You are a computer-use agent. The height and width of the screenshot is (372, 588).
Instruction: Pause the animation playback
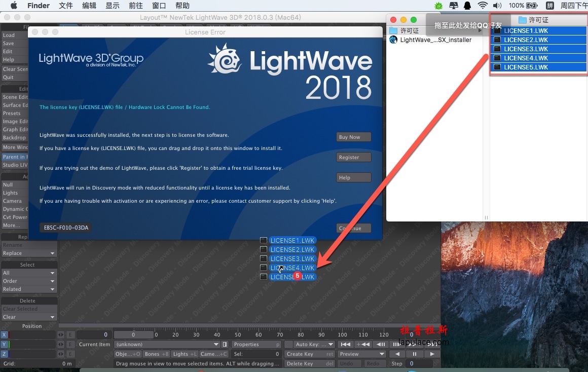tap(414, 354)
